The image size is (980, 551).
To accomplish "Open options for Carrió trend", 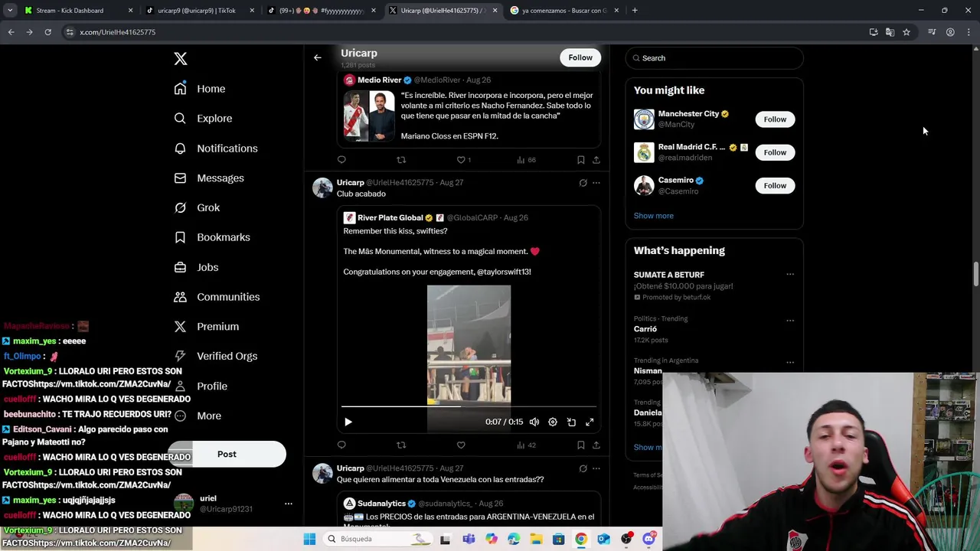I will 790,321.
